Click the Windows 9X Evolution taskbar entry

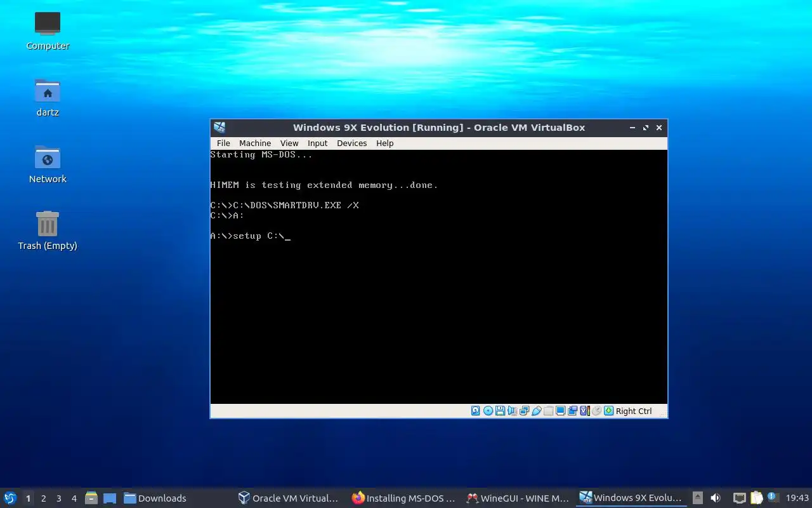631,498
